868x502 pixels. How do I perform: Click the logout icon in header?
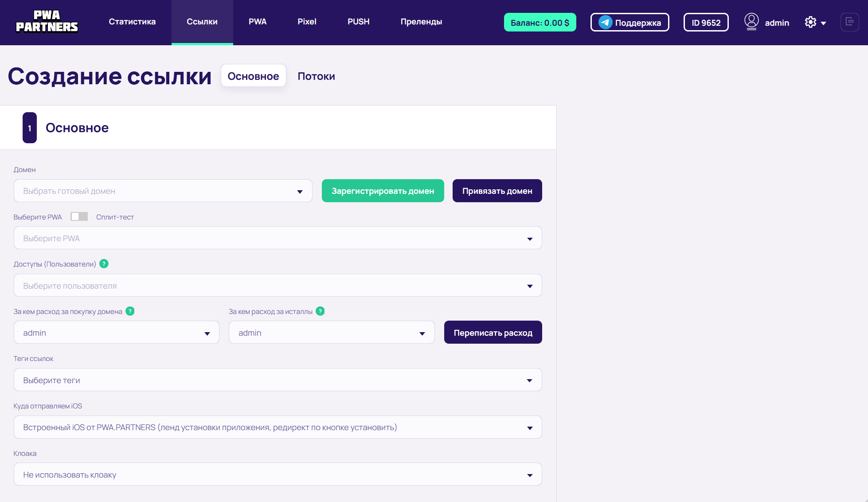(x=849, y=22)
